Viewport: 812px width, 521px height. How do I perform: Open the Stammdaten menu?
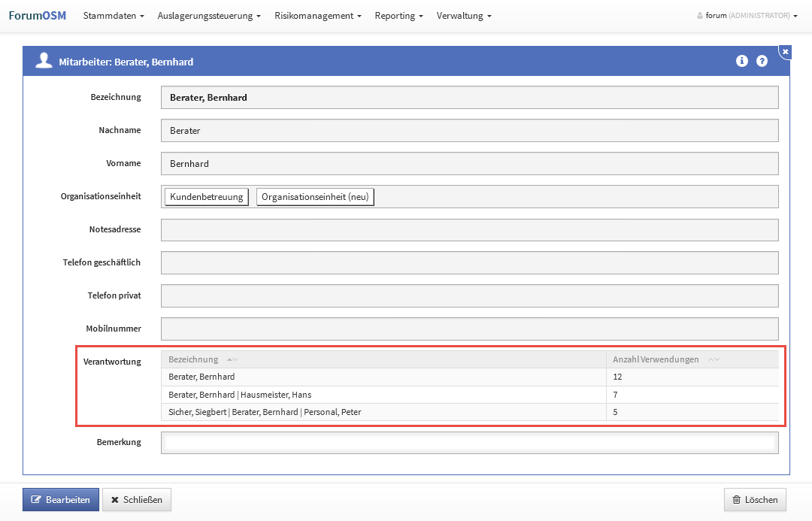(114, 16)
